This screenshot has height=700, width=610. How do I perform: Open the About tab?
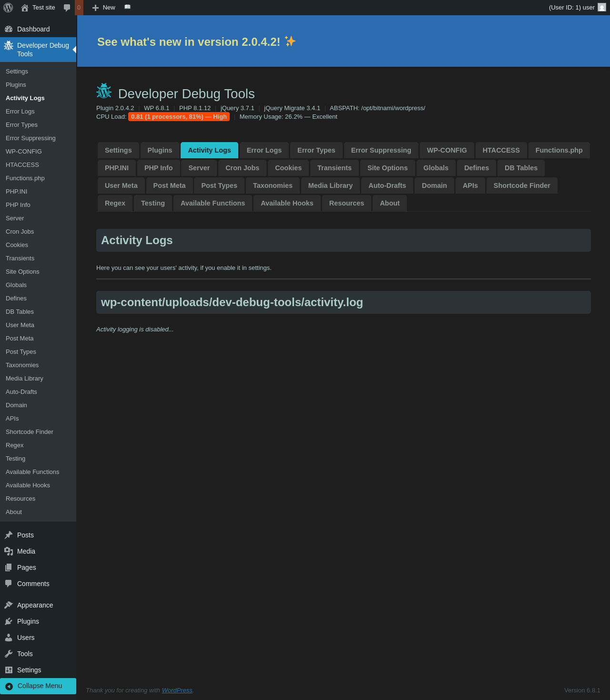(390, 203)
